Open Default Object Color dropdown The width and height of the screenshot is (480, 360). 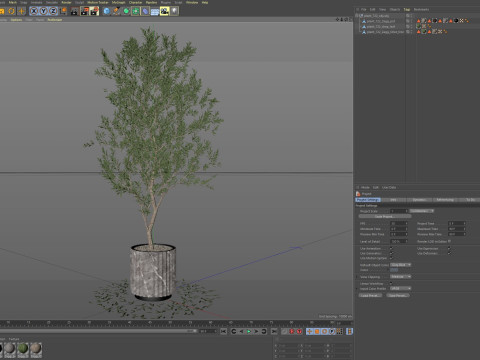(401, 265)
